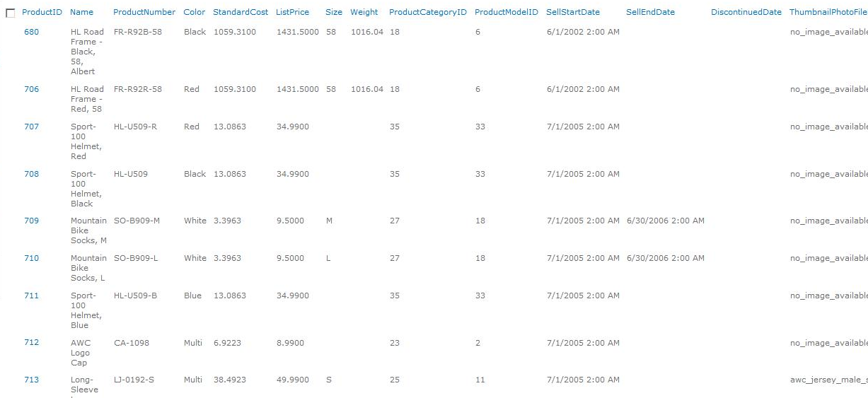This screenshot has width=868, height=398.
Task: Sort by ProductID column header
Action: pyautogui.click(x=42, y=12)
